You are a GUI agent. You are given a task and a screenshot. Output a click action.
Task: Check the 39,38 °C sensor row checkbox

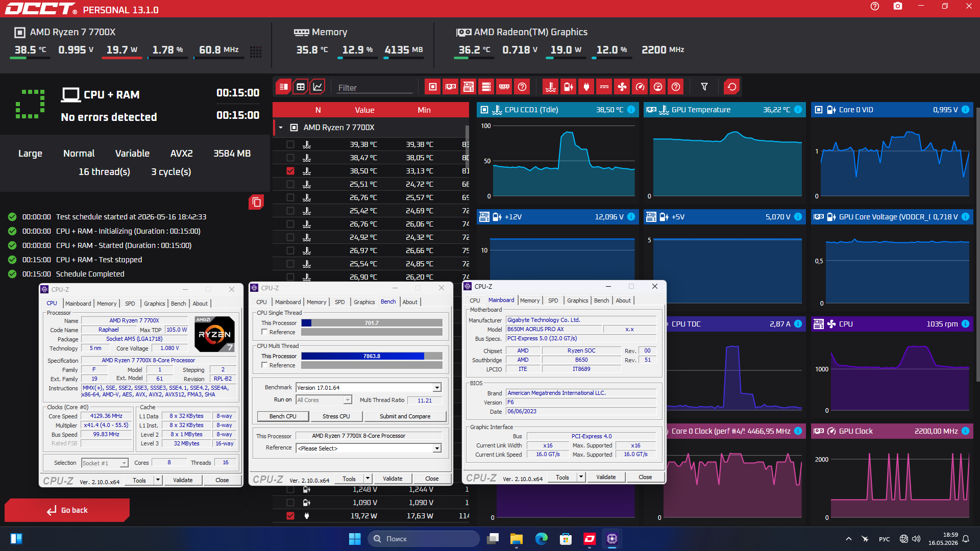pyautogui.click(x=290, y=144)
